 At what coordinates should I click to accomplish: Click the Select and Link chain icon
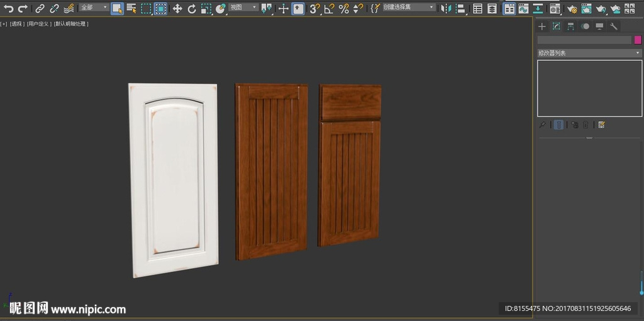click(40, 8)
